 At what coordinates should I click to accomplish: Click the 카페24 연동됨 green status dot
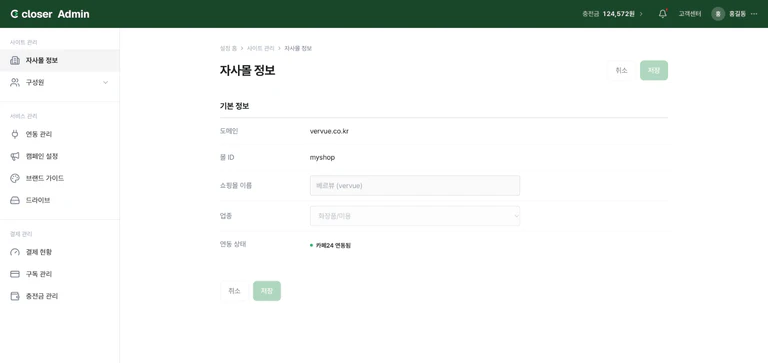click(x=312, y=245)
